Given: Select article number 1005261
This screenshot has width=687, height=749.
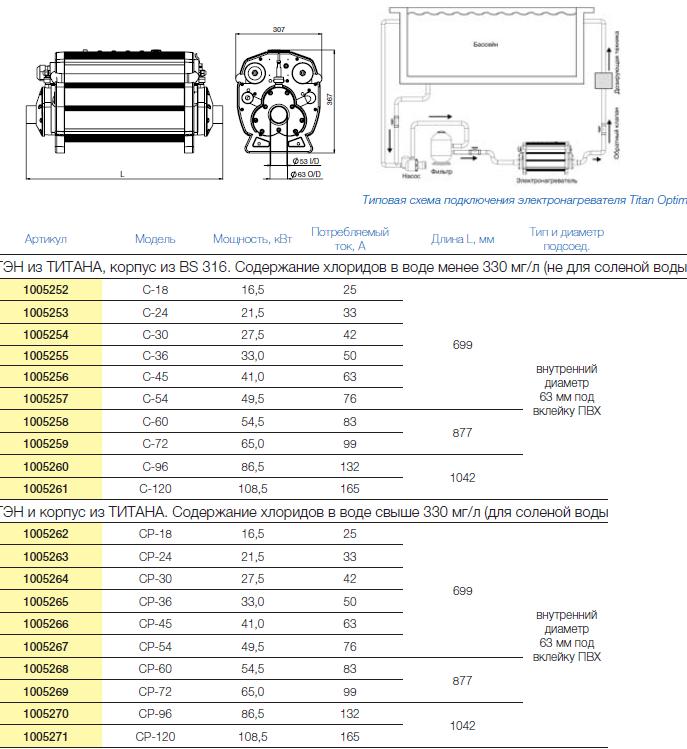Looking at the screenshot, I should click(46, 488).
